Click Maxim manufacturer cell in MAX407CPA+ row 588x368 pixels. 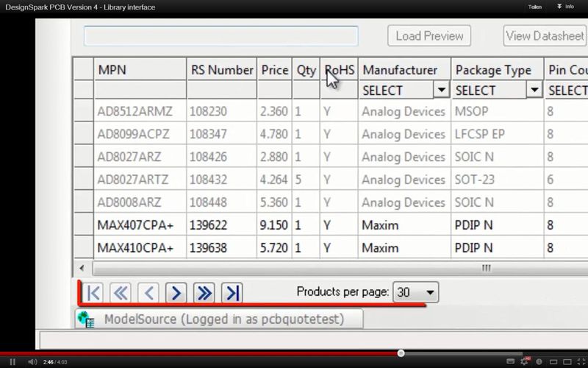(x=404, y=224)
